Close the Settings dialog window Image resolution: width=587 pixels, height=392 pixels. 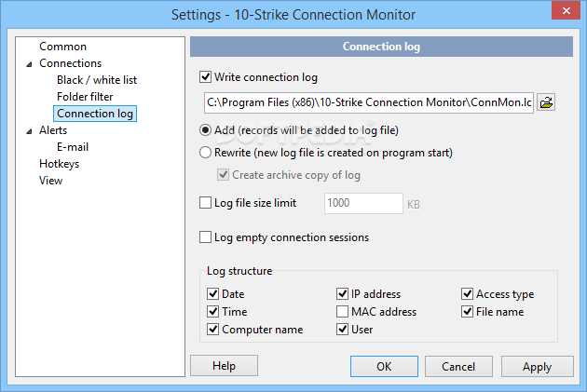pos(564,14)
